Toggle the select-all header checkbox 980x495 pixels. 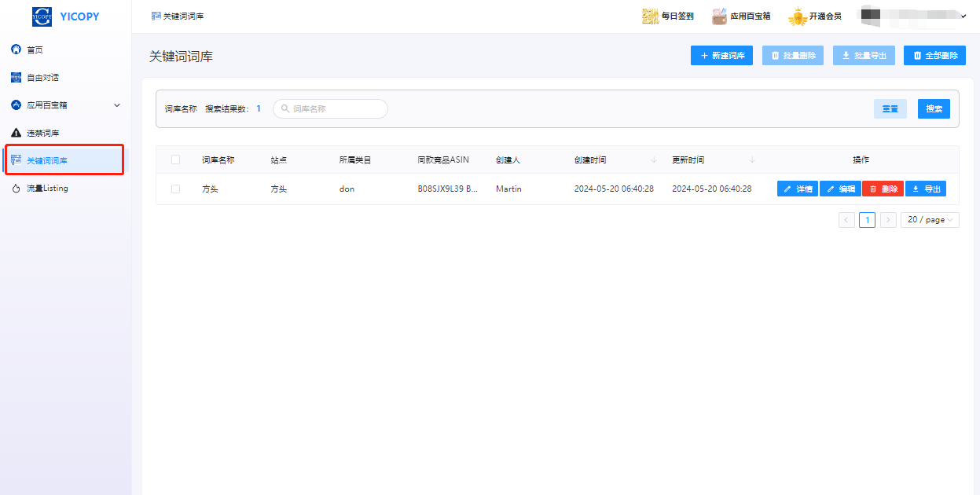point(175,159)
